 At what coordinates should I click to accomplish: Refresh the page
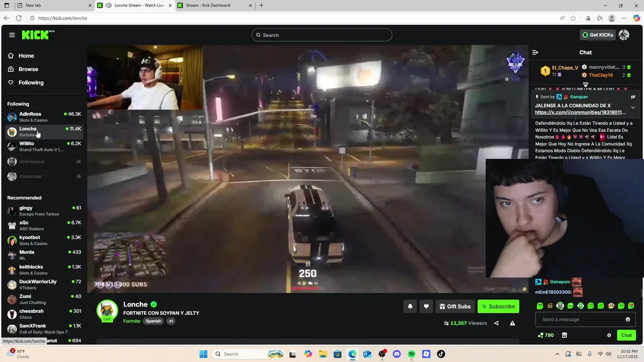[x=19, y=18]
